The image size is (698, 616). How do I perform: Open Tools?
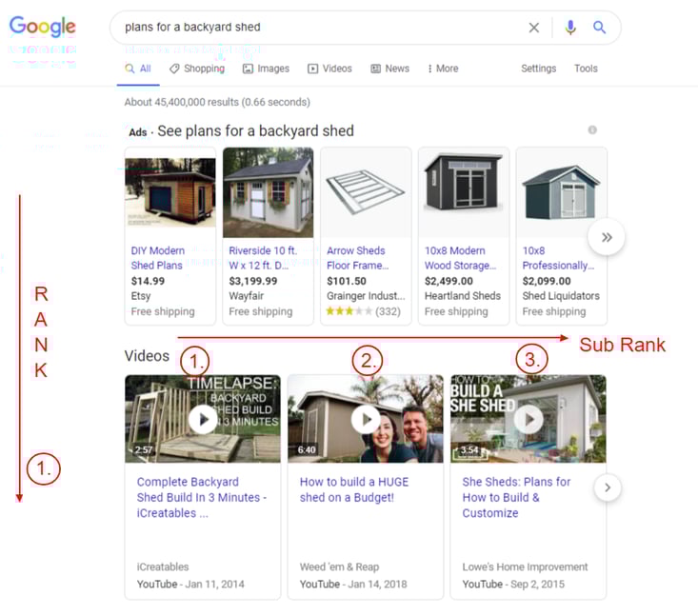[586, 69]
